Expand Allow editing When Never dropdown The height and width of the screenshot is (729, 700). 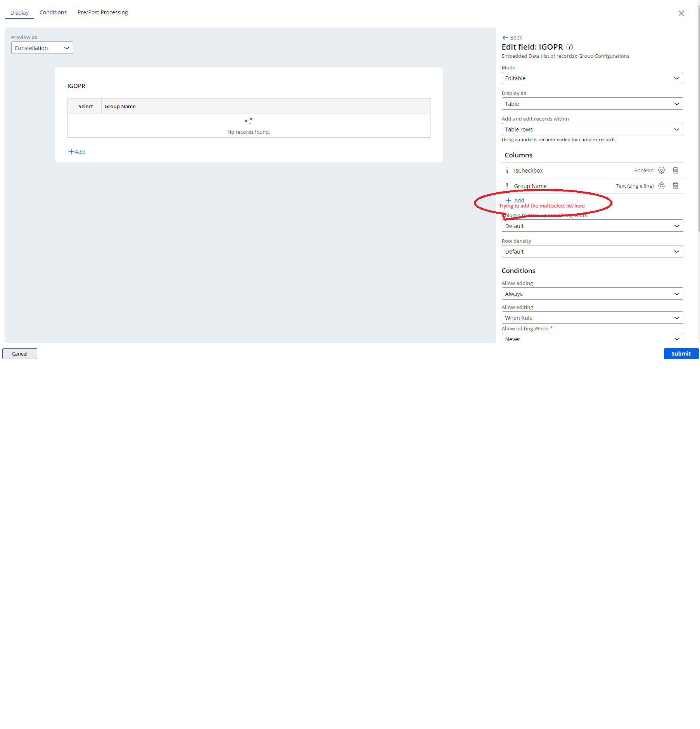[592, 339]
